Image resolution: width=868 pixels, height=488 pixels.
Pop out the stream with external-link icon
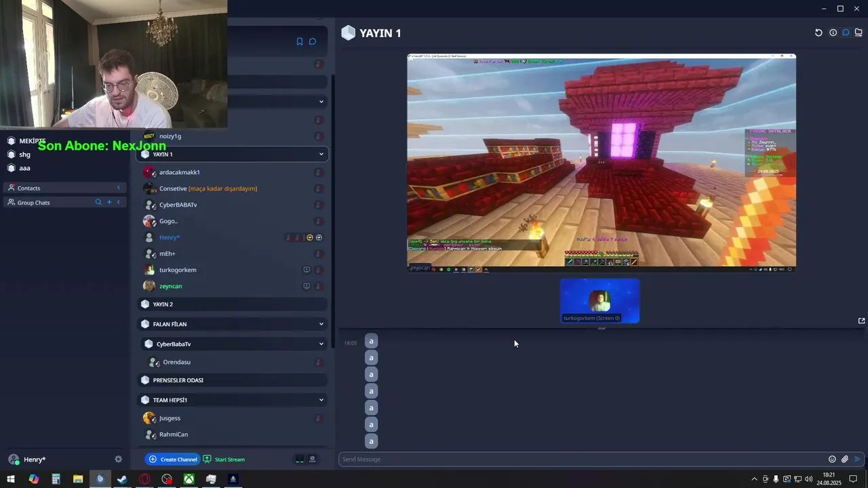click(862, 321)
